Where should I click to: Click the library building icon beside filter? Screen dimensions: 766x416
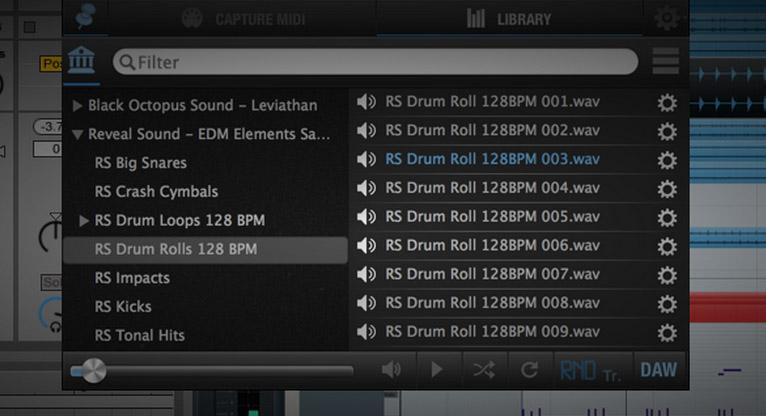[82, 62]
